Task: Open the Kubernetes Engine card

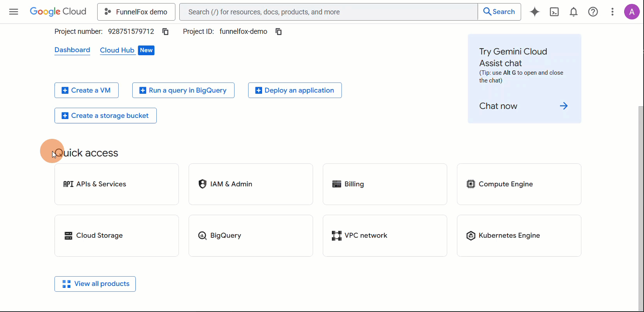Action: tap(519, 236)
